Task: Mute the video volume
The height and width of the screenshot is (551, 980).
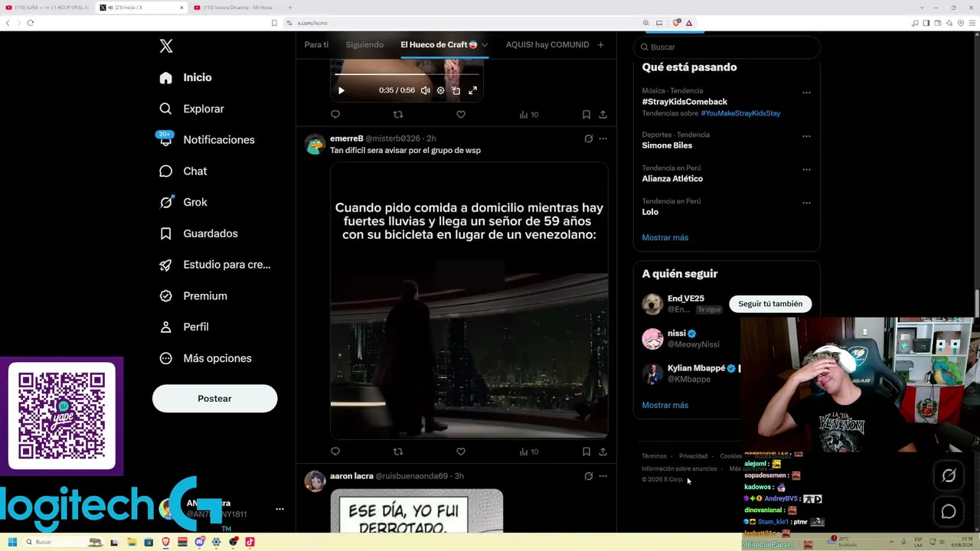Action: point(426,90)
